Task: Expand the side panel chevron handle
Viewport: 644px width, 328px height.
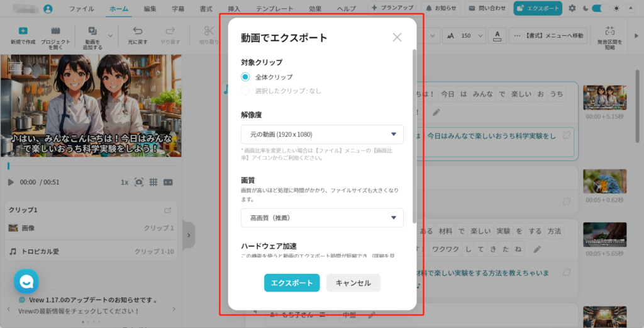Action: click(189, 235)
